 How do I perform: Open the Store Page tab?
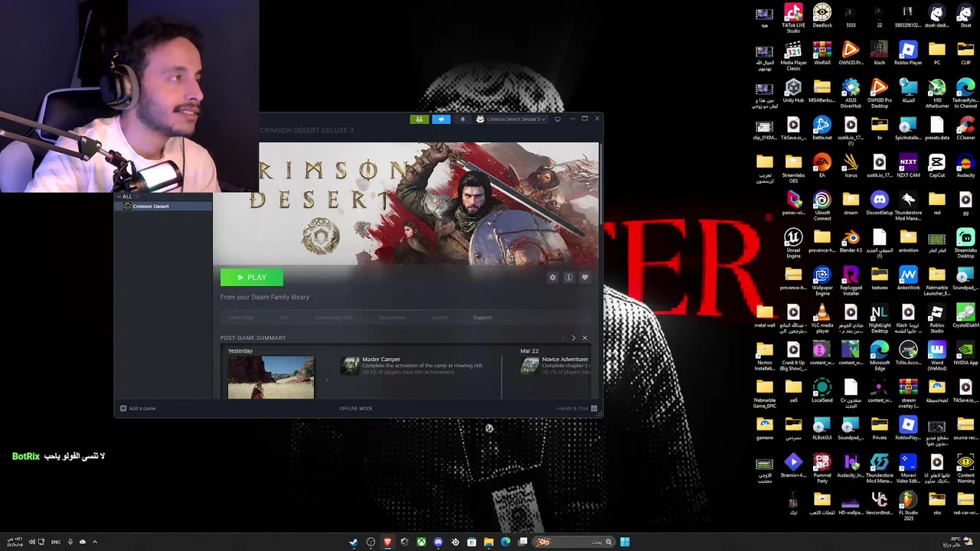pyautogui.click(x=241, y=317)
